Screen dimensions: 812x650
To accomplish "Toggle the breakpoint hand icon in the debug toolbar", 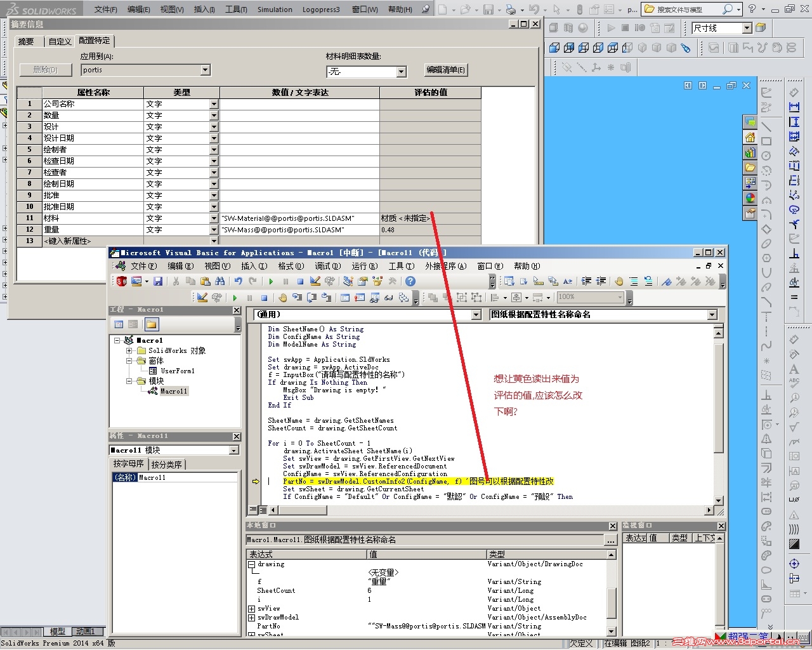I will pyautogui.click(x=282, y=297).
